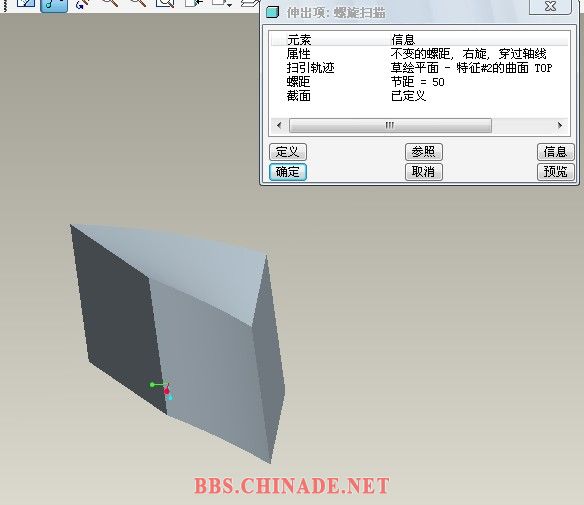Click the 确定 button to confirm
The image size is (584, 505).
pos(288,172)
